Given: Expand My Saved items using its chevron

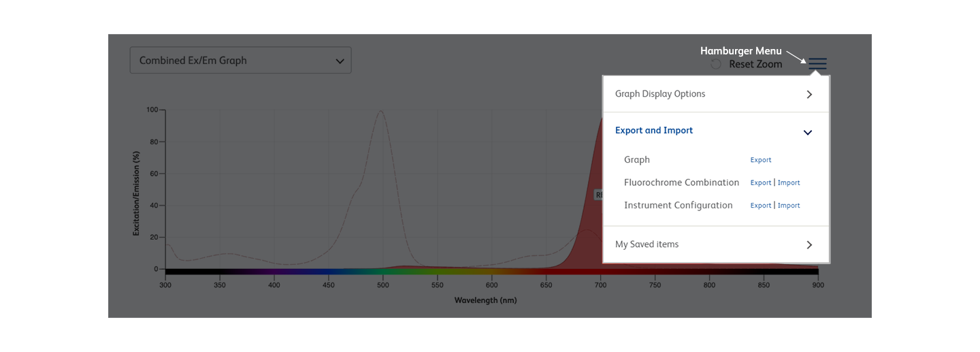Looking at the screenshot, I should pos(809,244).
